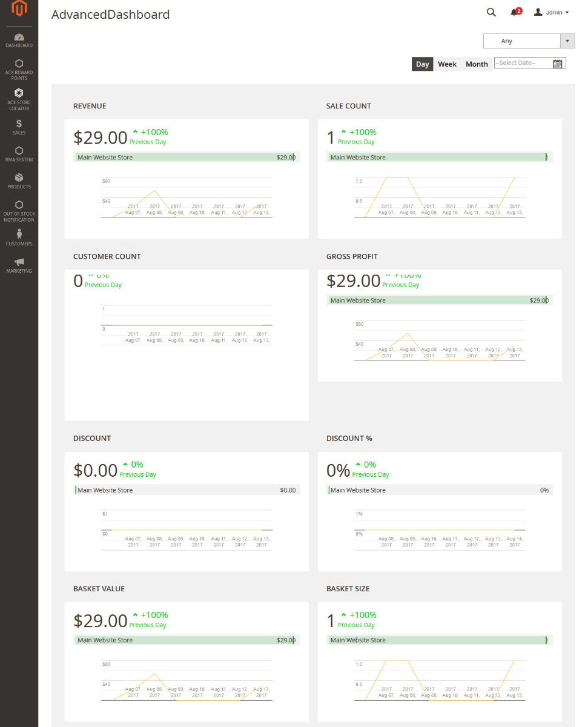Click the Gross Profit Main Website Store bar
The height and width of the screenshot is (727, 588).
coord(440,300)
